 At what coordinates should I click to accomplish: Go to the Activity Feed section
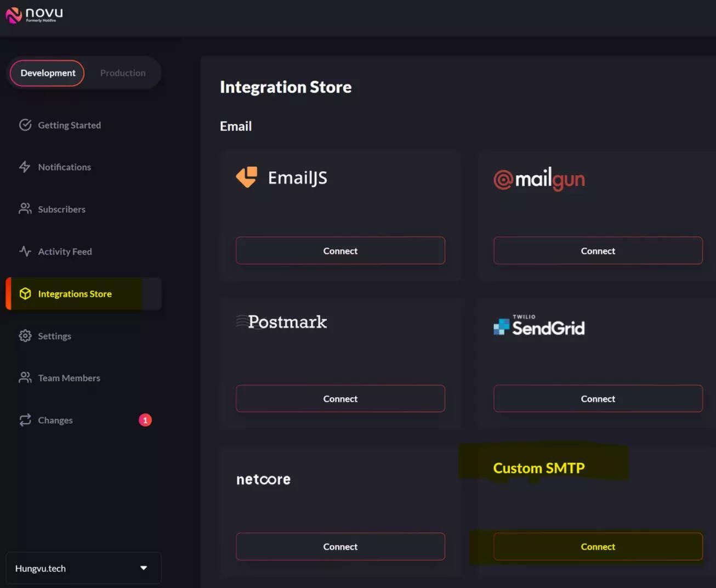pos(65,251)
